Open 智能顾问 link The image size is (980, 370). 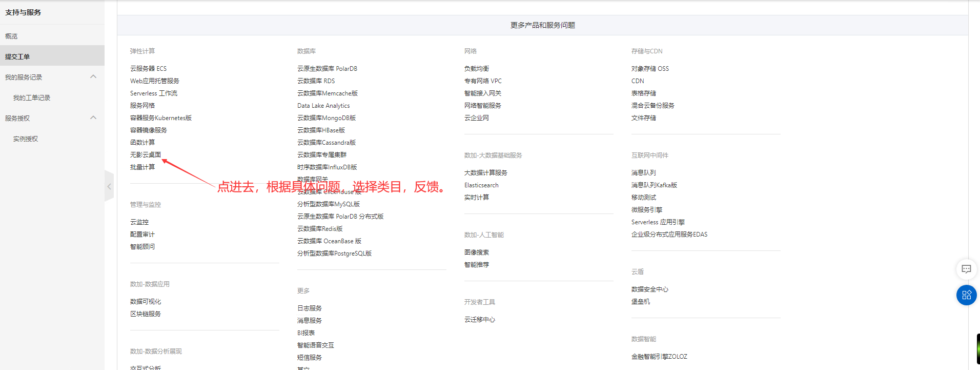coord(142,246)
